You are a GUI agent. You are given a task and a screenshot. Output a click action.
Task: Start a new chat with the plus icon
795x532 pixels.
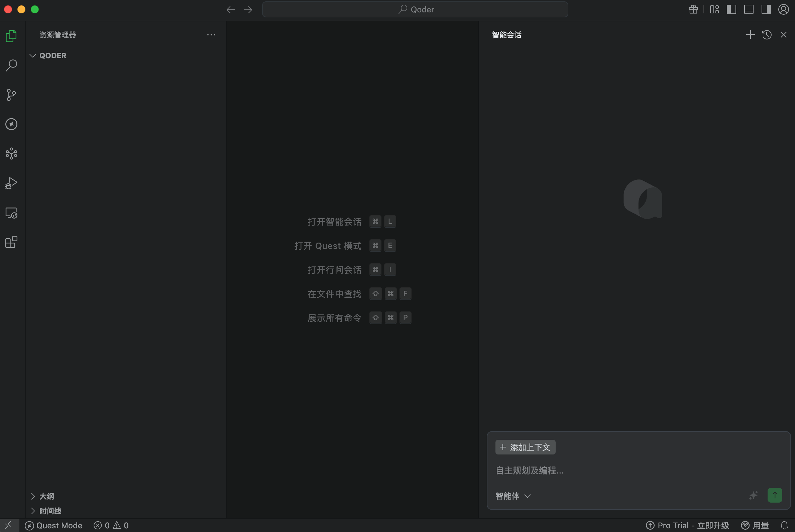click(x=750, y=35)
